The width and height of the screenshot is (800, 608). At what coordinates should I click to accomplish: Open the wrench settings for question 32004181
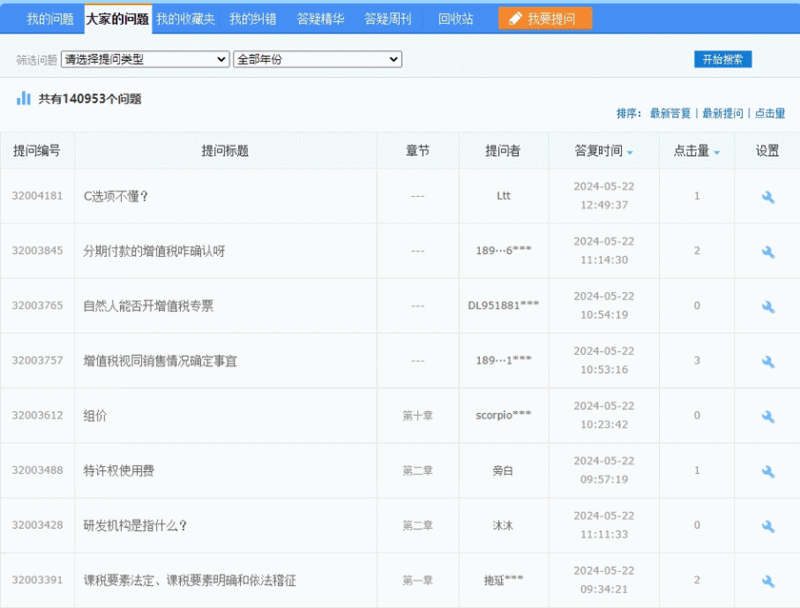pos(767,196)
